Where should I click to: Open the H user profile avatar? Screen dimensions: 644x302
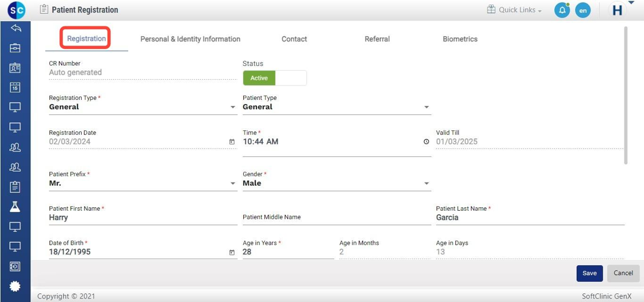[x=618, y=10]
